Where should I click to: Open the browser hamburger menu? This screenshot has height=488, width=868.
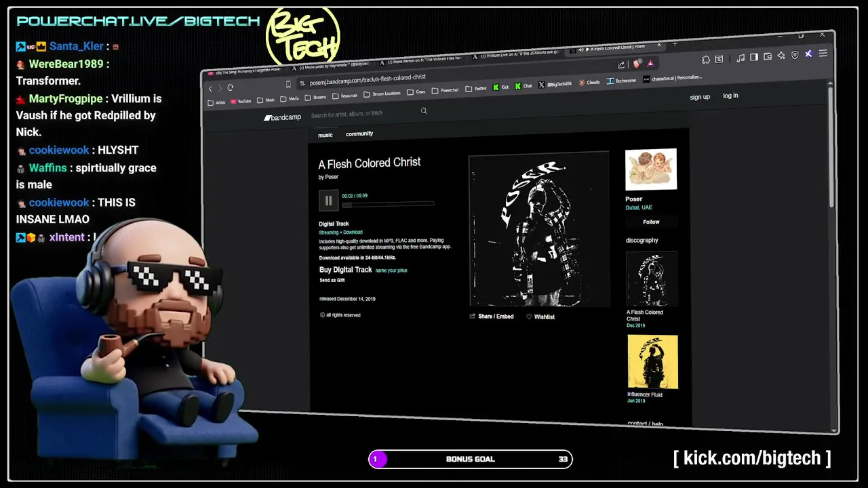point(823,54)
